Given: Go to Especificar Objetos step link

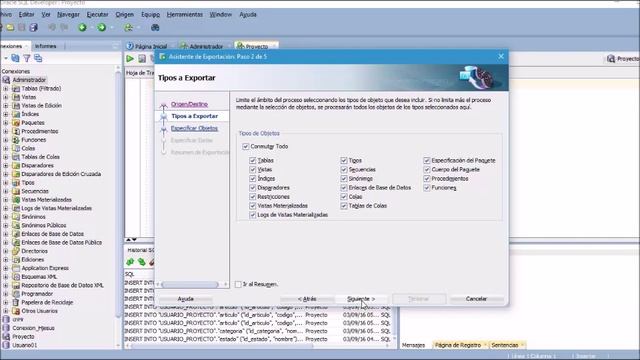Looking at the screenshot, I should click(x=194, y=128).
